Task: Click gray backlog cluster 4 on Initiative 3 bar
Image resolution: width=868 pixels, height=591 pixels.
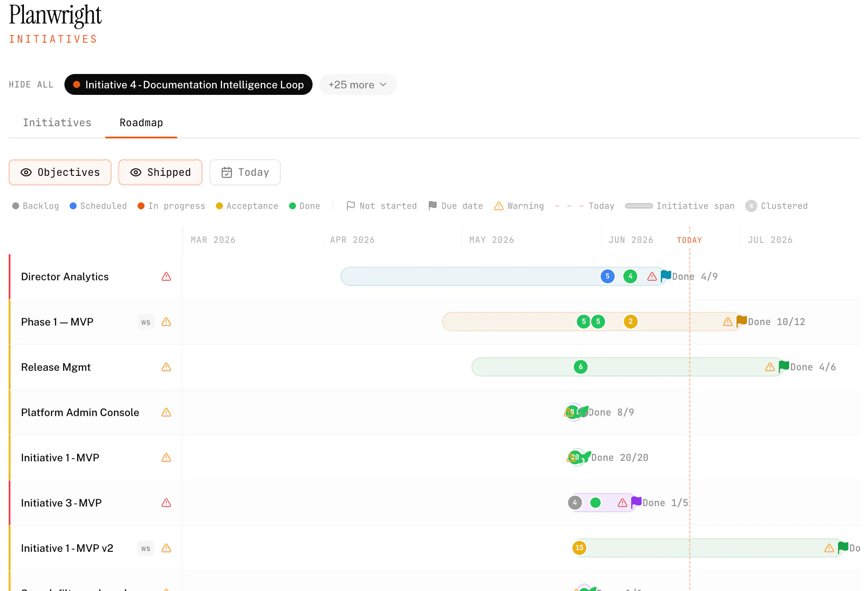Action: [575, 503]
